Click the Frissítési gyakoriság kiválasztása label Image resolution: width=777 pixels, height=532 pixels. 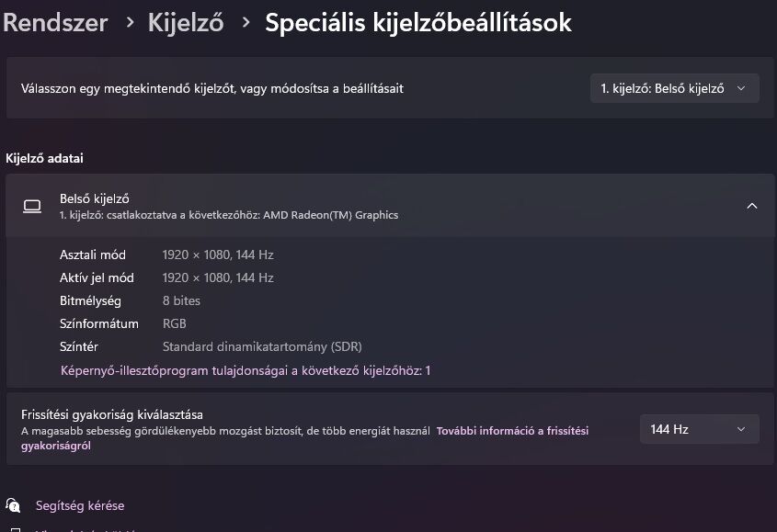(112, 414)
